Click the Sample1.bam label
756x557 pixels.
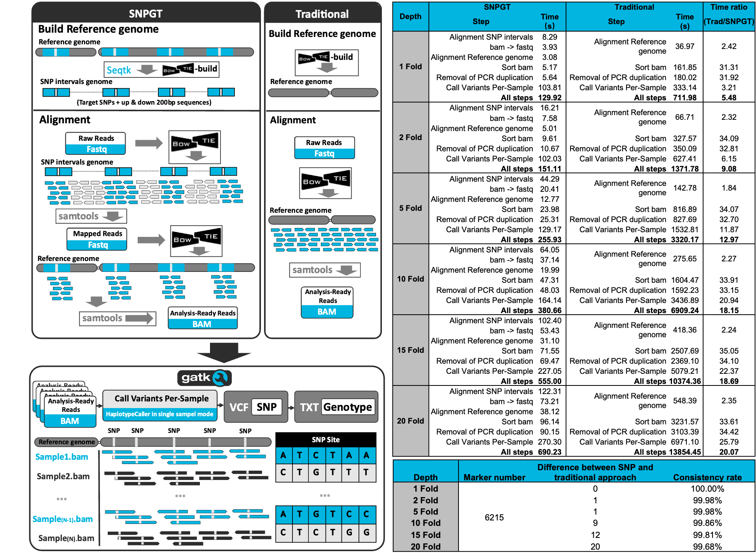tap(61, 457)
